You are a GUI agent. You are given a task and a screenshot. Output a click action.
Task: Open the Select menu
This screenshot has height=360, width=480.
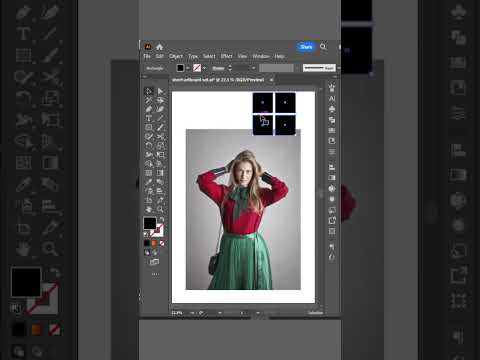209,56
